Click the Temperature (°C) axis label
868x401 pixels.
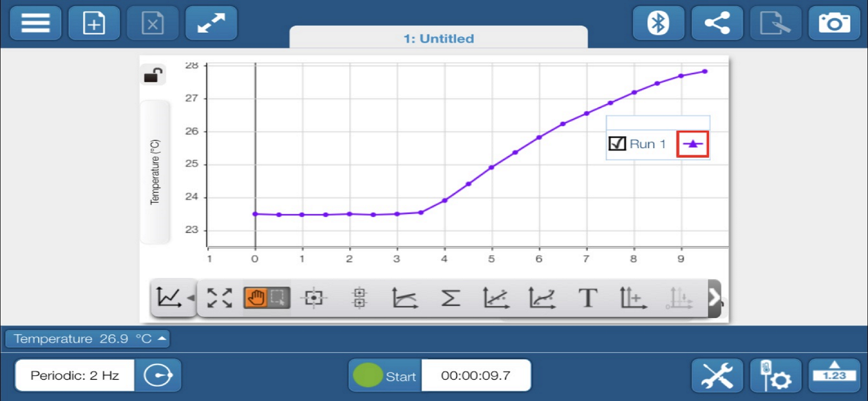click(155, 172)
